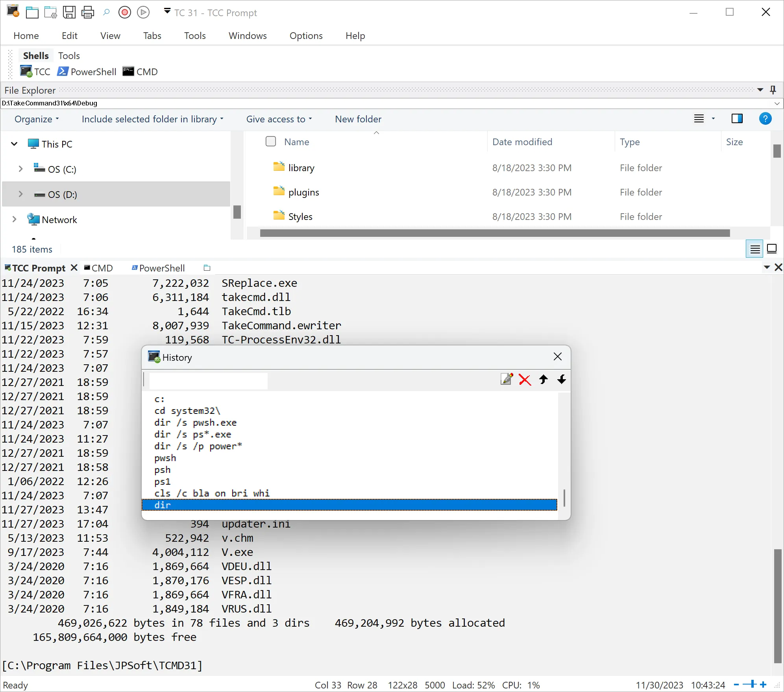Click the file list horizontal scrollbar
784x692 pixels.
495,233
